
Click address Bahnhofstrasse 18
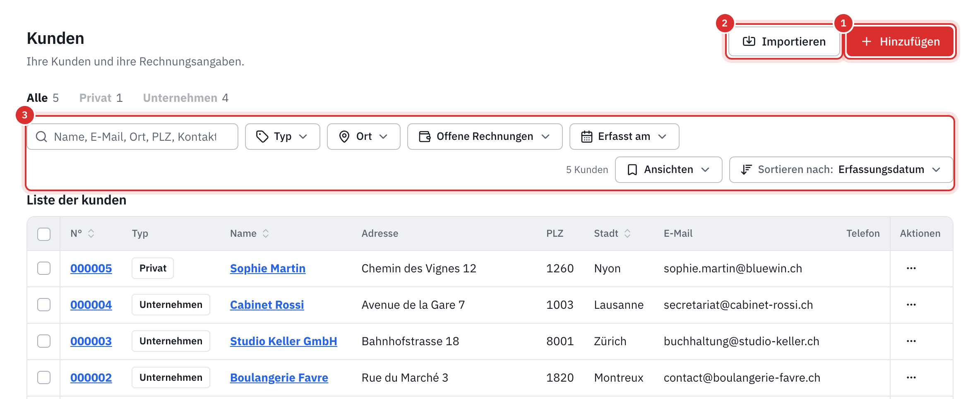(410, 341)
